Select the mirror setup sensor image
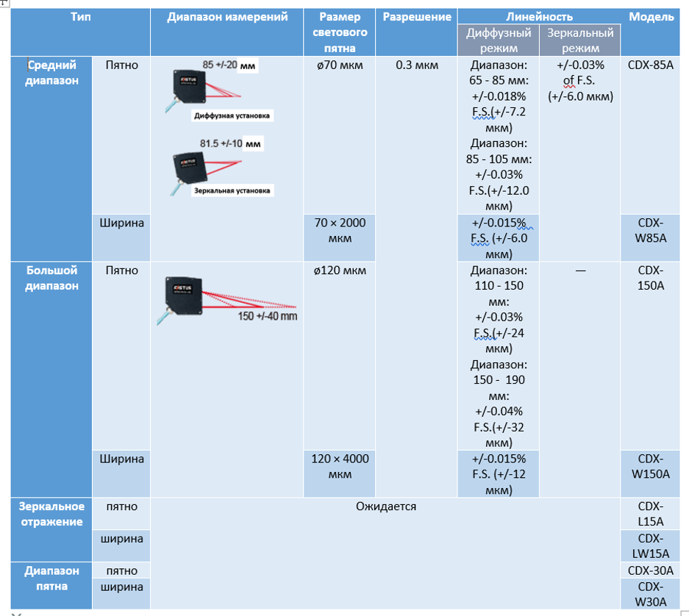The width and height of the screenshot is (689, 616). (x=221, y=167)
